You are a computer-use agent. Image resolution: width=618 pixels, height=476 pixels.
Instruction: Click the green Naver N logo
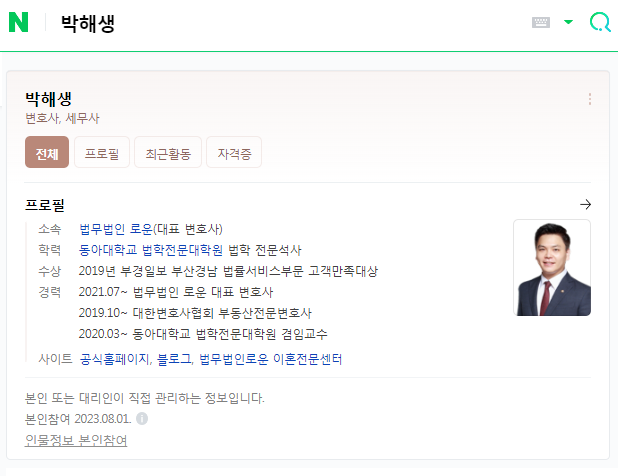tap(18, 22)
